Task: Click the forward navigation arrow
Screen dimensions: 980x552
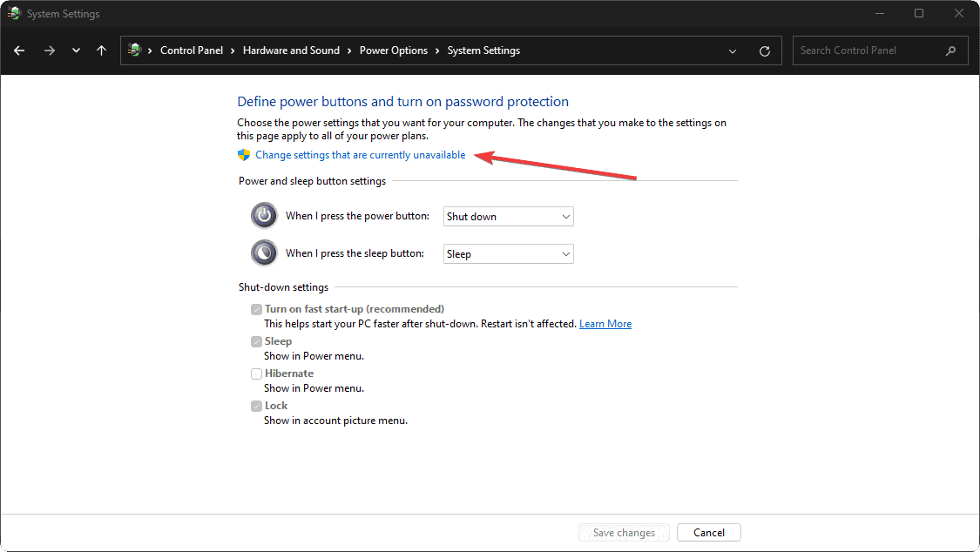Action: [49, 50]
